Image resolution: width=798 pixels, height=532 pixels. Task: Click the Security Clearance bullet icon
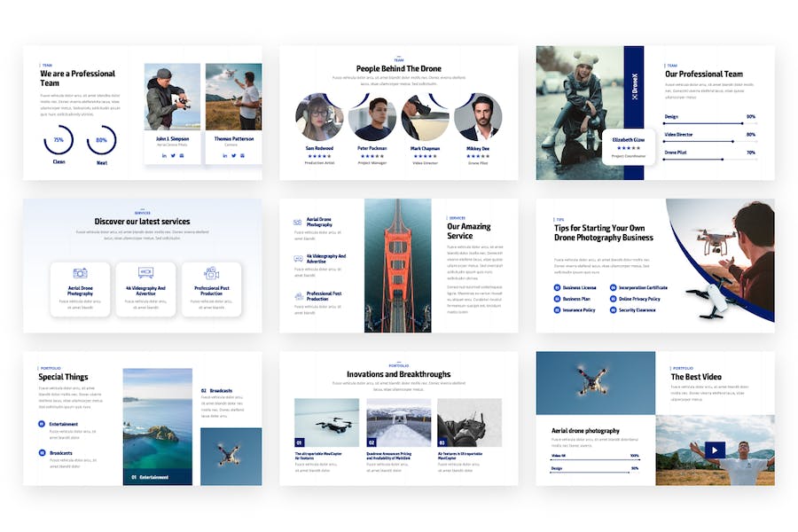tap(613, 310)
